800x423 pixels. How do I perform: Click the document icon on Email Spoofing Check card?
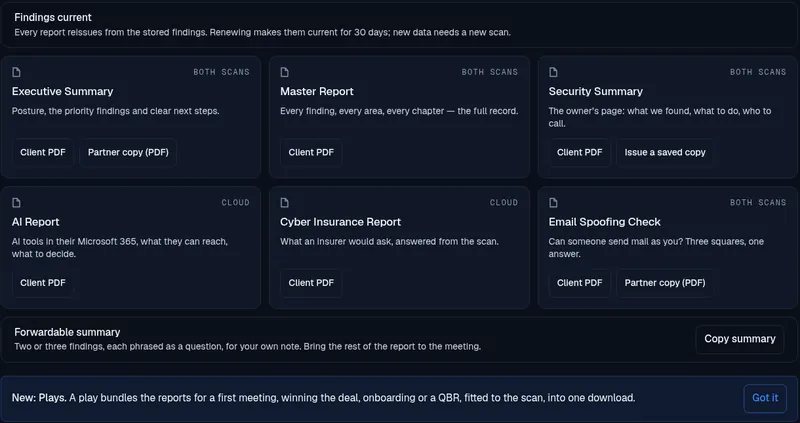pos(553,203)
